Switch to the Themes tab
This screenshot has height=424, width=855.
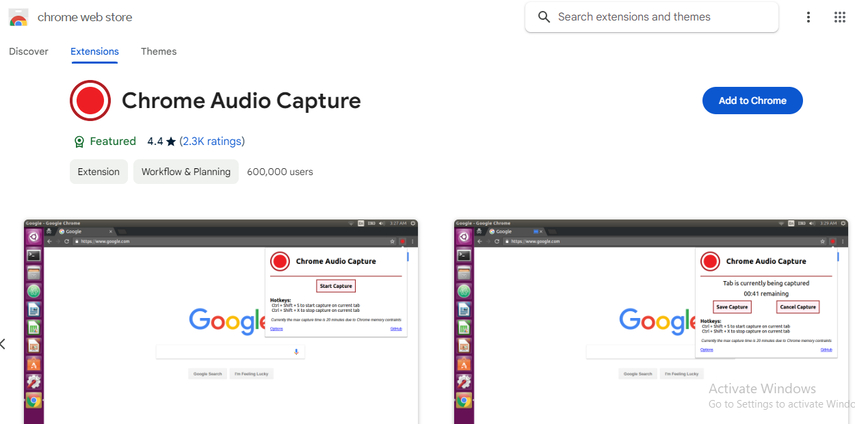159,51
